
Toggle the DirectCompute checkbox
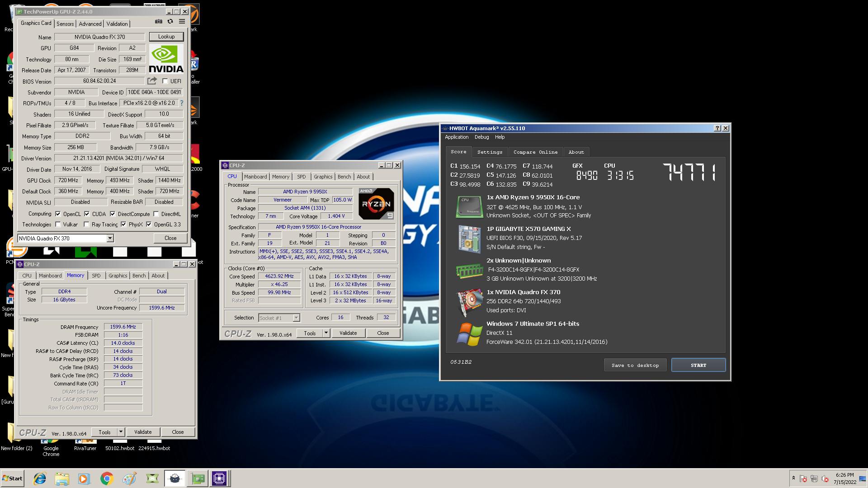pos(113,214)
